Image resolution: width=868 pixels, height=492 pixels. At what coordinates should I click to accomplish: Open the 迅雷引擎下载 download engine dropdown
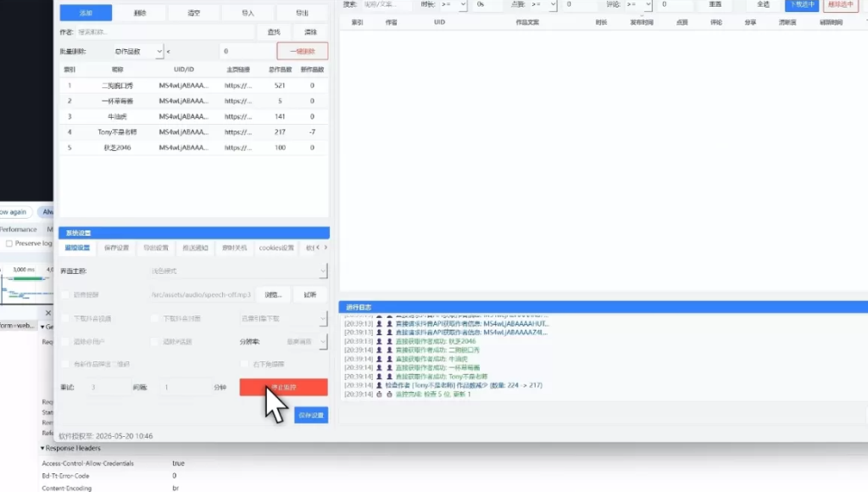tap(283, 319)
